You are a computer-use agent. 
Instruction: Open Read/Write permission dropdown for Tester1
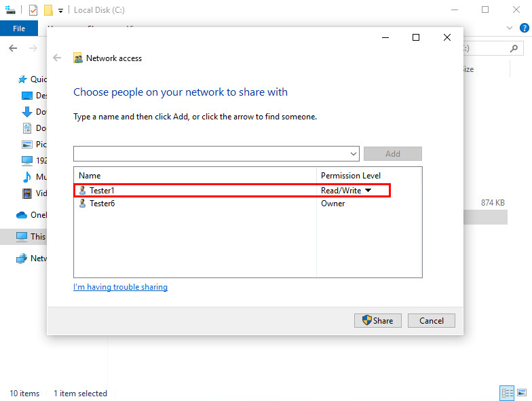pyautogui.click(x=368, y=191)
